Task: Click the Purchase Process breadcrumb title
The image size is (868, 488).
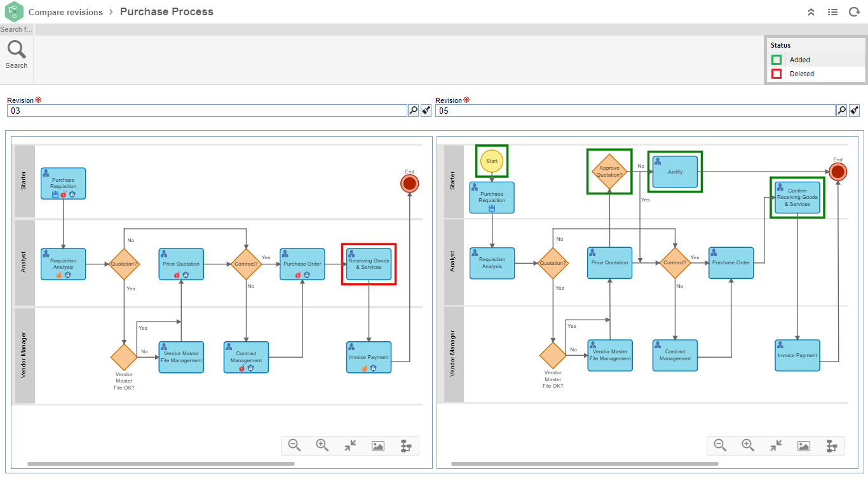Action: 166,11
